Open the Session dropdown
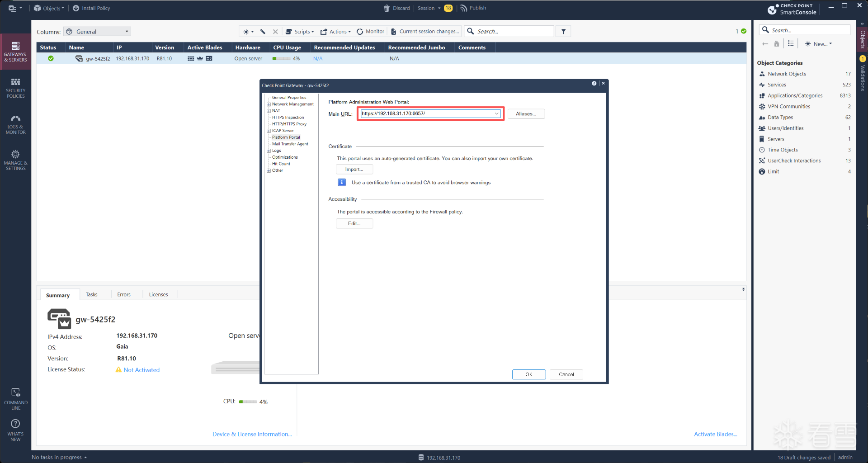The height and width of the screenshot is (463, 868). point(429,8)
